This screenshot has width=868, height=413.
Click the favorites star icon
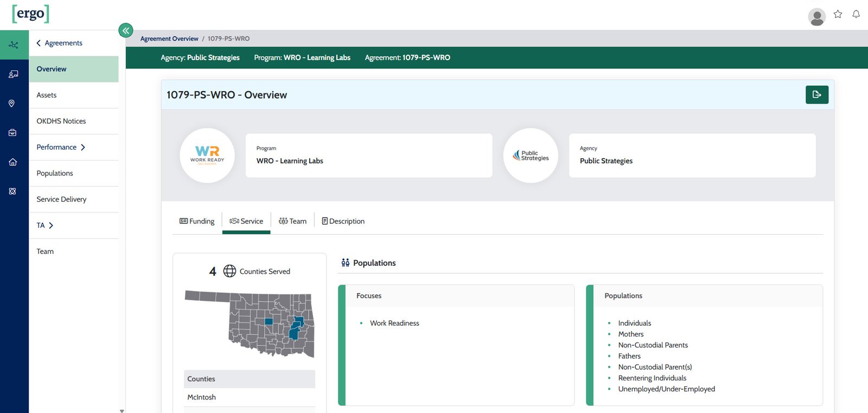click(x=838, y=14)
